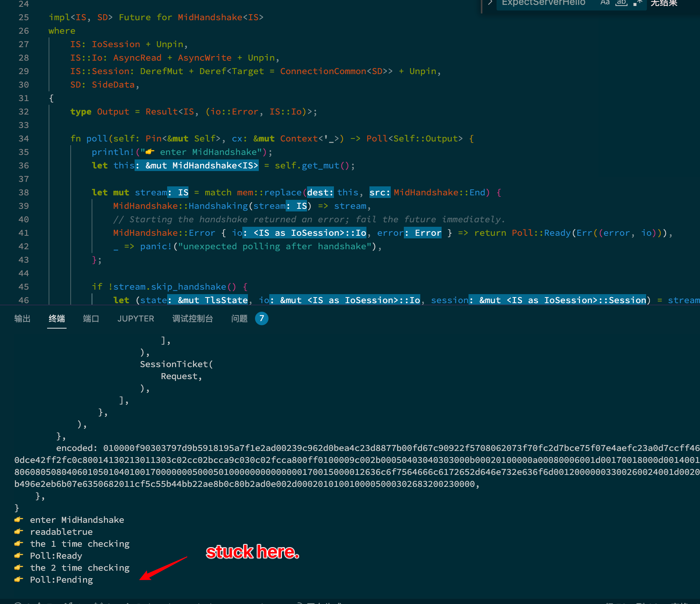Click 'MidHandshake::End' on line 38
The width and height of the screenshot is (700, 604).
[x=439, y=192]
